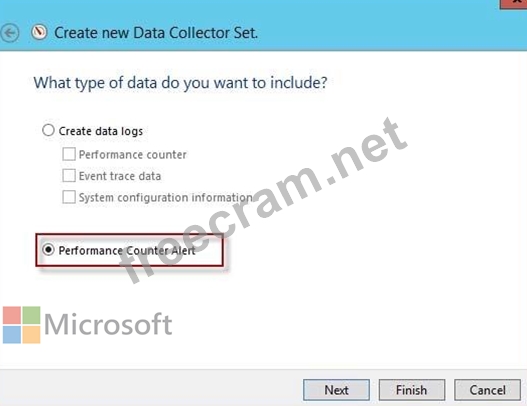The width and height of the screenshot is (527, 406).
Task: Click the Performance counter label text
Action: click(132, 155)
